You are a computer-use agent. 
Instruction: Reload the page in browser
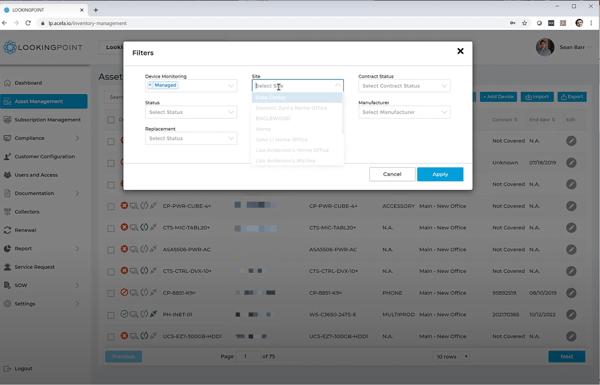pos(28,23)
